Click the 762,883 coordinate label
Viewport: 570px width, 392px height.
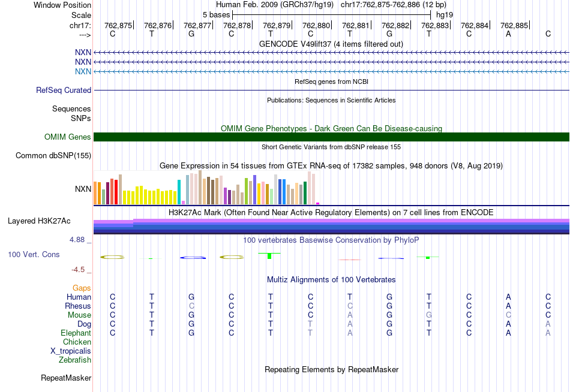click(435, 25)
